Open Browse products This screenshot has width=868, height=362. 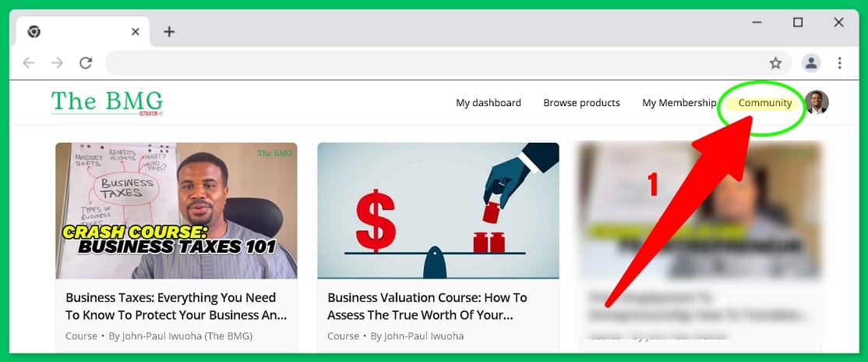[x=582, y=103]
